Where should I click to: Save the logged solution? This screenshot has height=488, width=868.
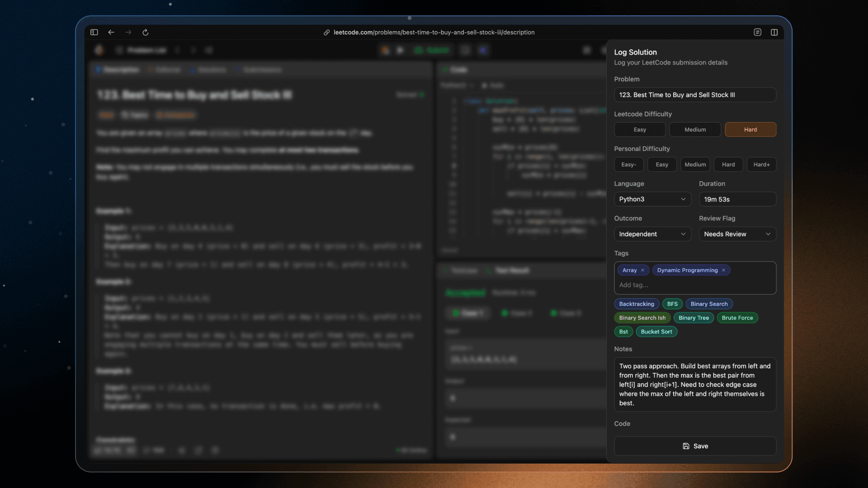(695, 446)
